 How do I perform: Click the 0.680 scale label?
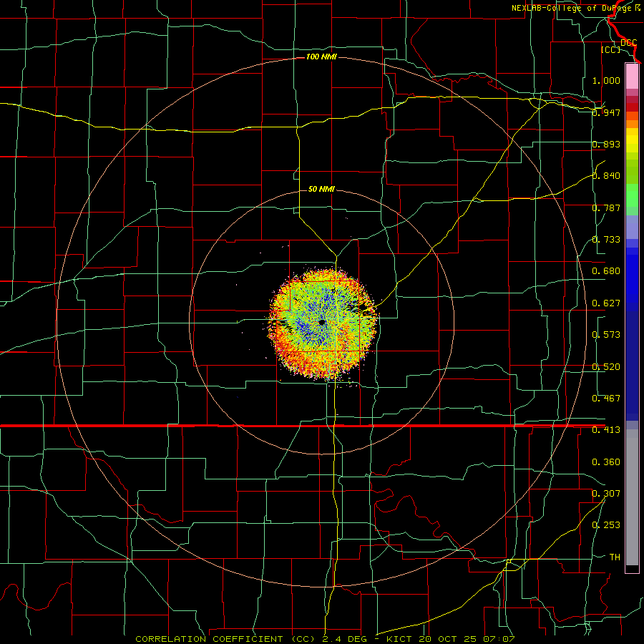click(x=606, y=270)
